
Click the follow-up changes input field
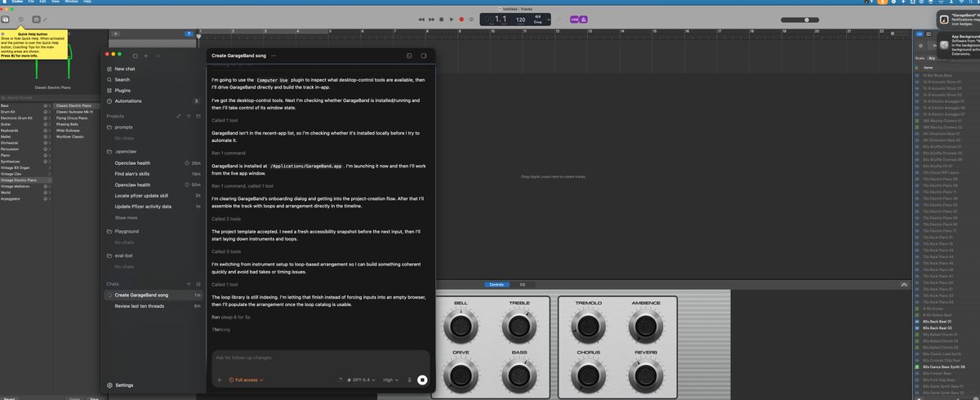(x=318, y=358)
